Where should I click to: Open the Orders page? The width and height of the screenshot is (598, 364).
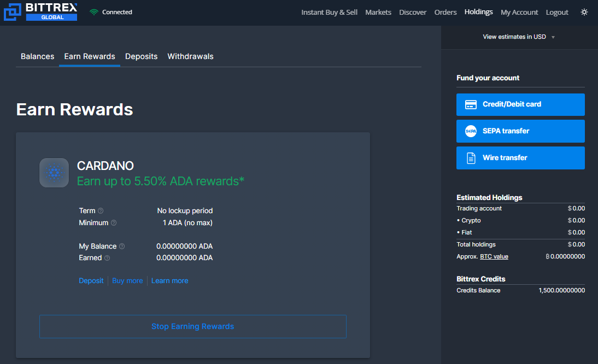[x=445, y=12]
